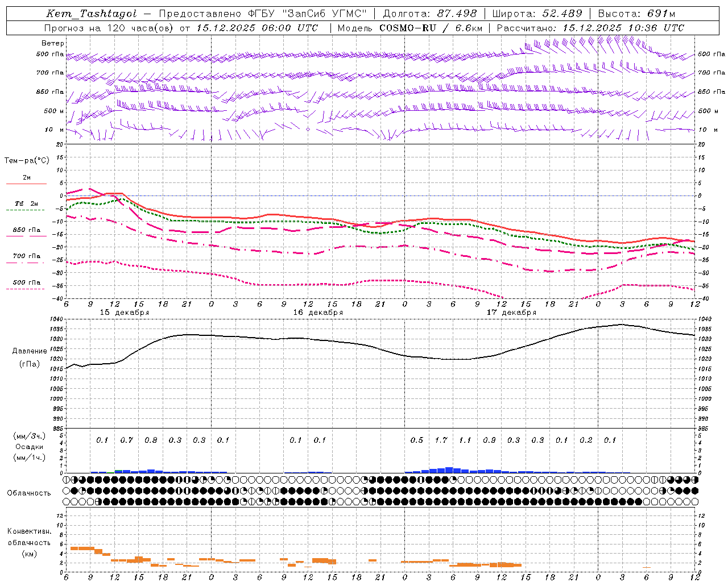
Task: Click the precipitation value 0.5
Action: click(x=417, y=440)
